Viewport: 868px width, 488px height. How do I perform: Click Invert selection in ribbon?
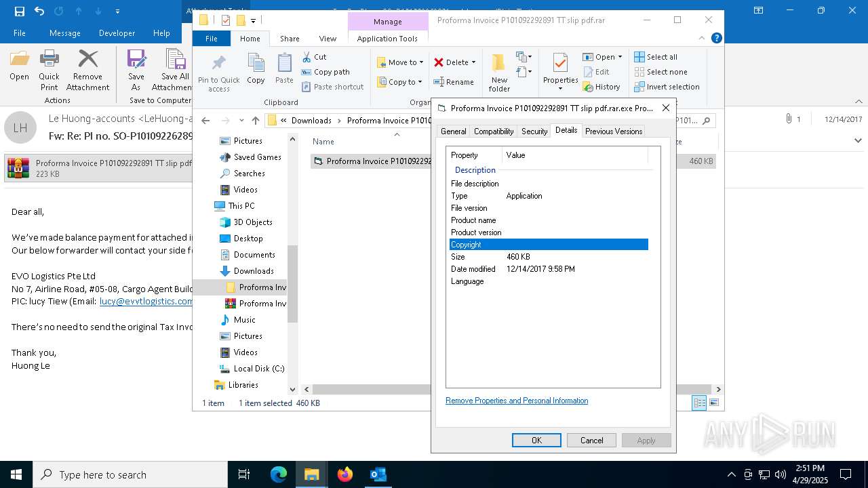pos(667,87)
